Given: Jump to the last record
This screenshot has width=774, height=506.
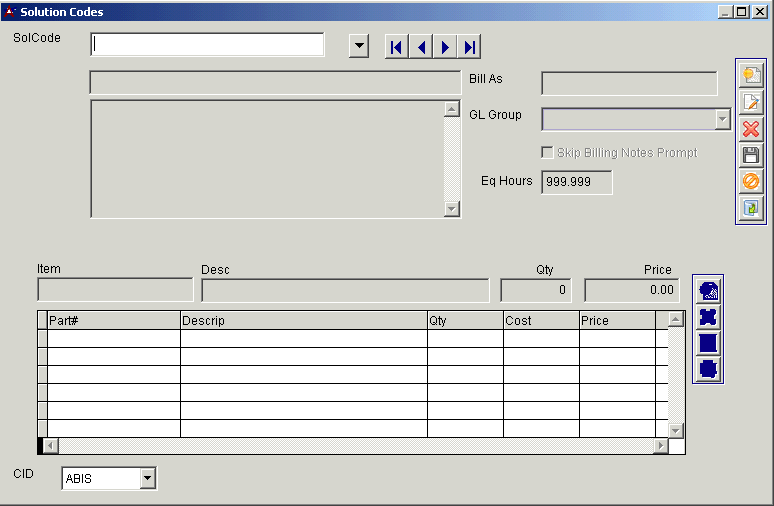Looking at the screenshot, I should pos(469,47).
